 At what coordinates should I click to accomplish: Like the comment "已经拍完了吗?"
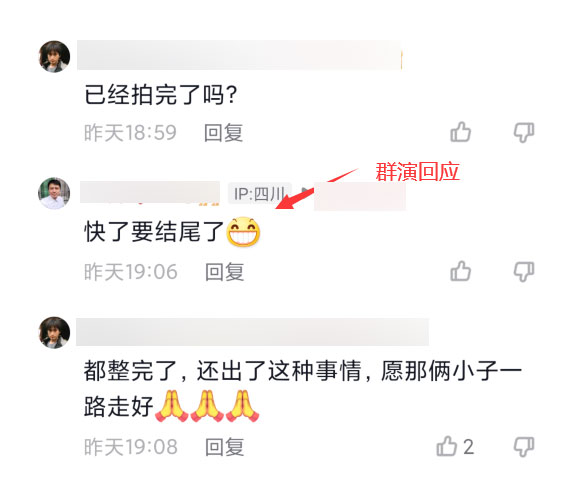click(461, 132)
